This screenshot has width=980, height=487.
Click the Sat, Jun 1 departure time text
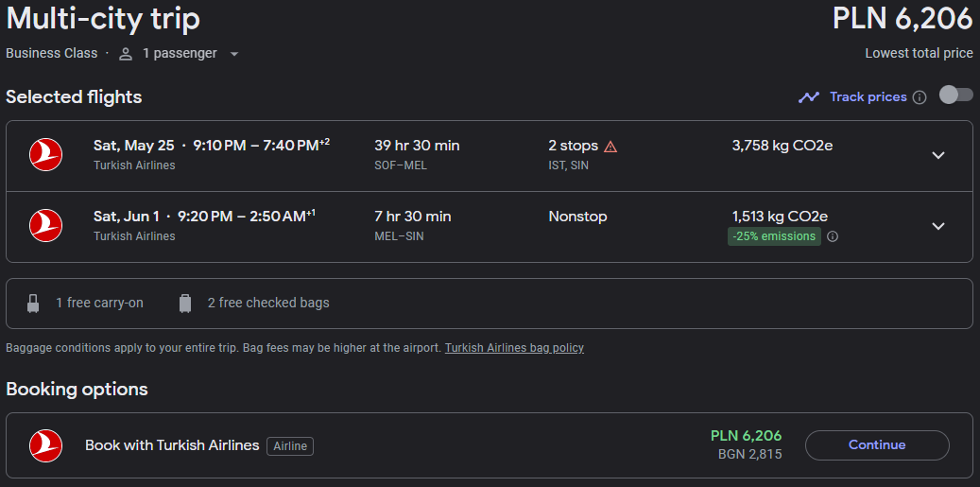[204, 217]
